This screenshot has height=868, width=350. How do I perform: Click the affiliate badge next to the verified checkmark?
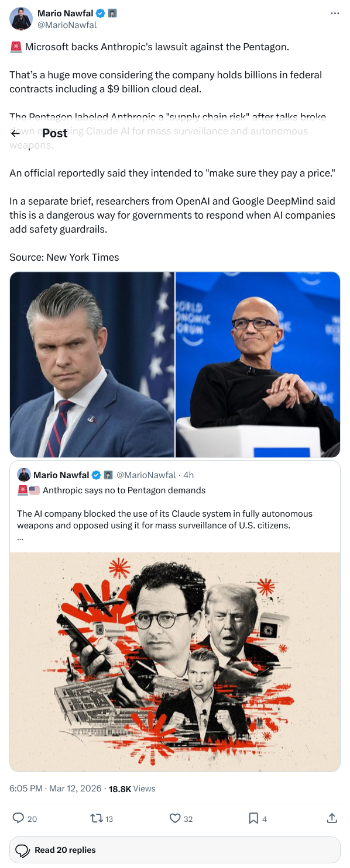(112, 13)
